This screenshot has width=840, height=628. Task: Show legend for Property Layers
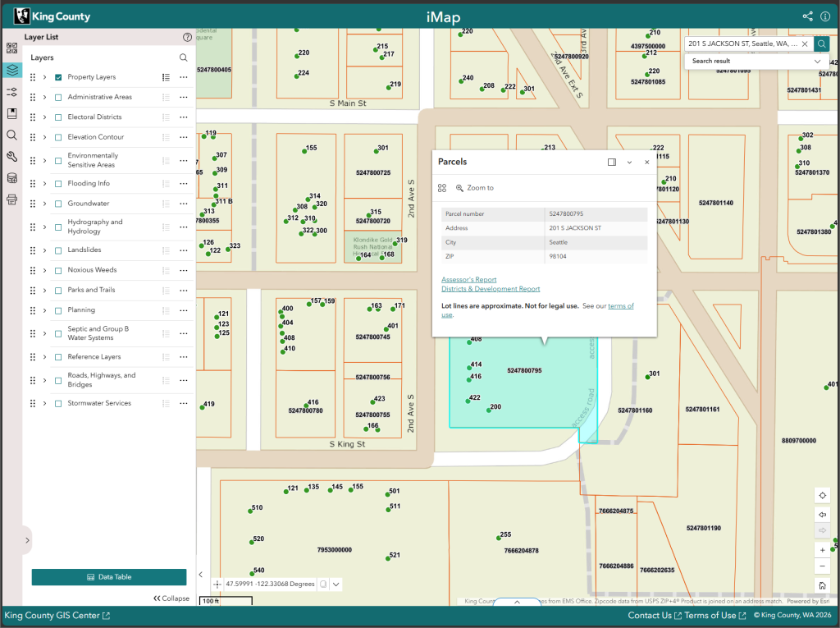[x=166, y=77]
